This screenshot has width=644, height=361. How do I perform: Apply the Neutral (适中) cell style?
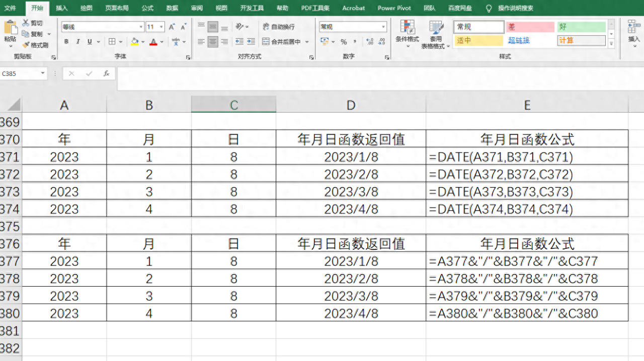coord(479,40)
